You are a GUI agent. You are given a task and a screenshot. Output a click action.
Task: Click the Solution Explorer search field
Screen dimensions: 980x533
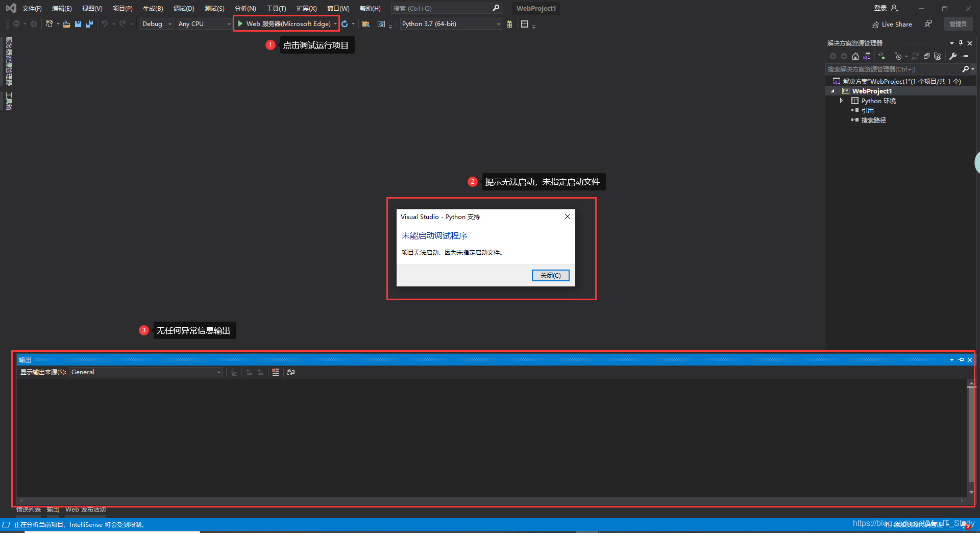(x=897, y=69)
